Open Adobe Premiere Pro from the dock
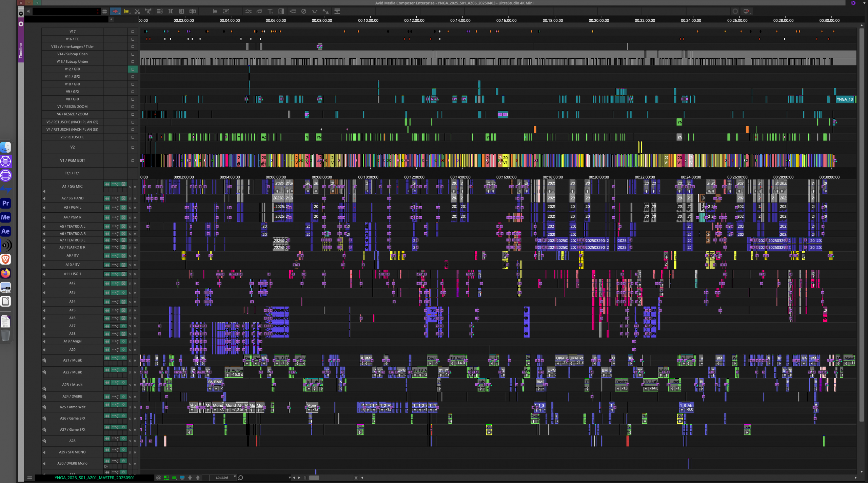This screenshot has width=868, height=483. click(x=6, y=203)
